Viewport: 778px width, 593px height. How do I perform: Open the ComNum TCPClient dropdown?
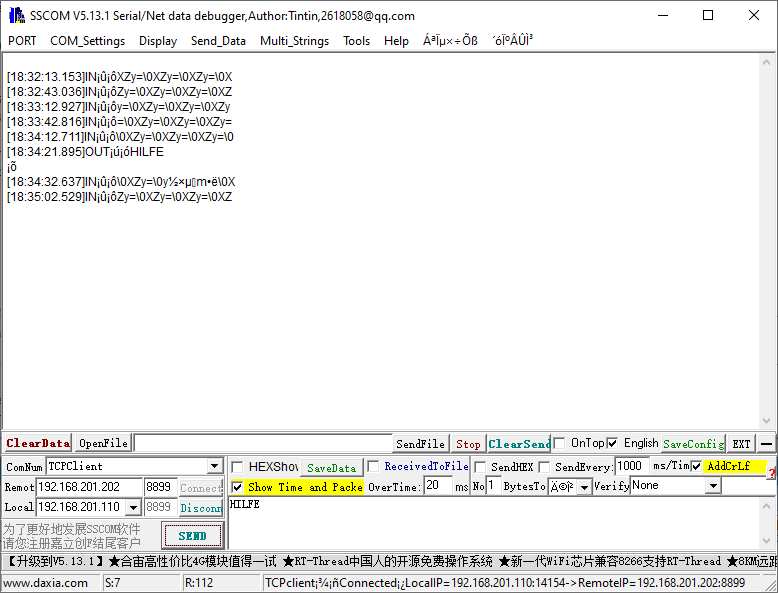(x=214, y=467)
